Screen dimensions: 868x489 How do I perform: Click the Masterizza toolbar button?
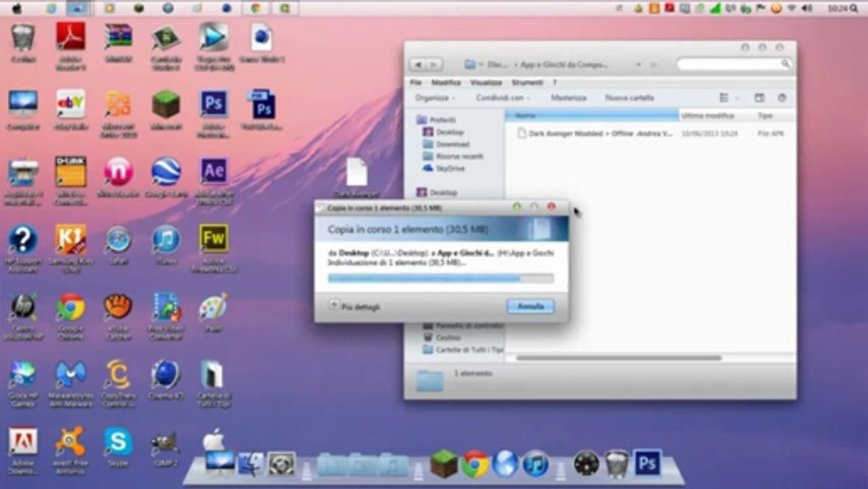pyautogui.click(x=569, y=98)
